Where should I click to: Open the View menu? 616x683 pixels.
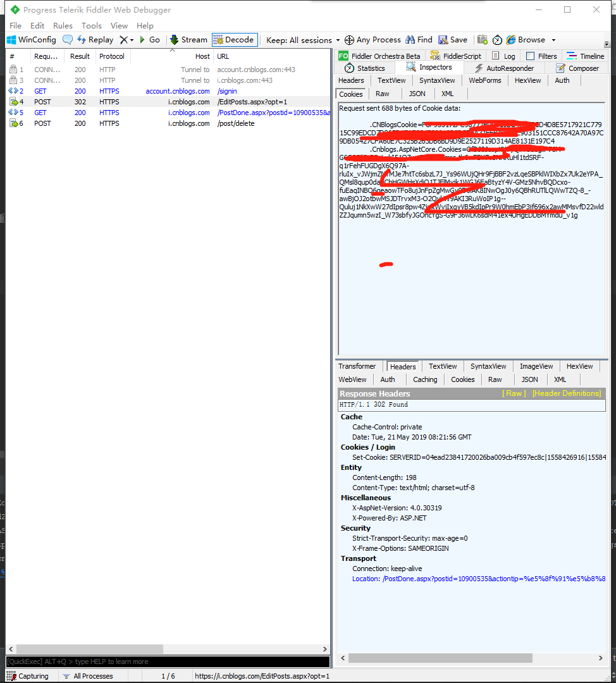[119, 26]
